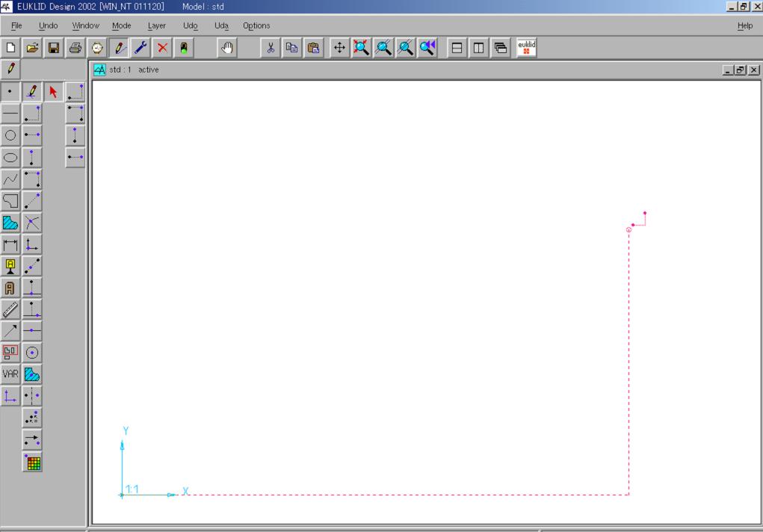Open the Help menu

[745, 26]
